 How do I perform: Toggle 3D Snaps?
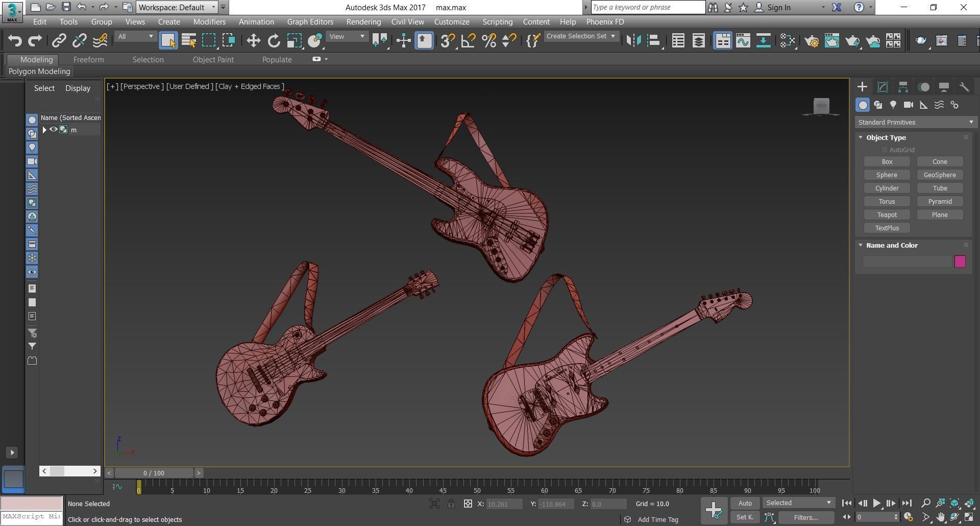(448, 41)
